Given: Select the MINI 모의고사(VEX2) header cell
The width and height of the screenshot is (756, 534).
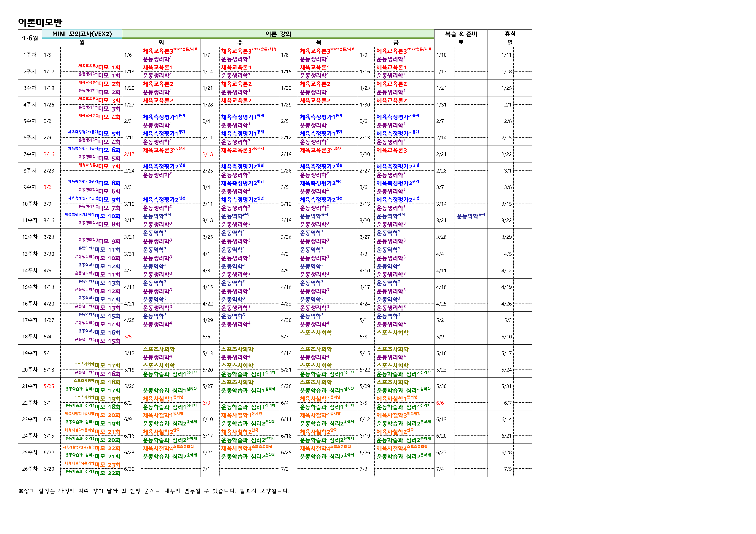Looking at the screenshot, I should [x=82, y=34].
